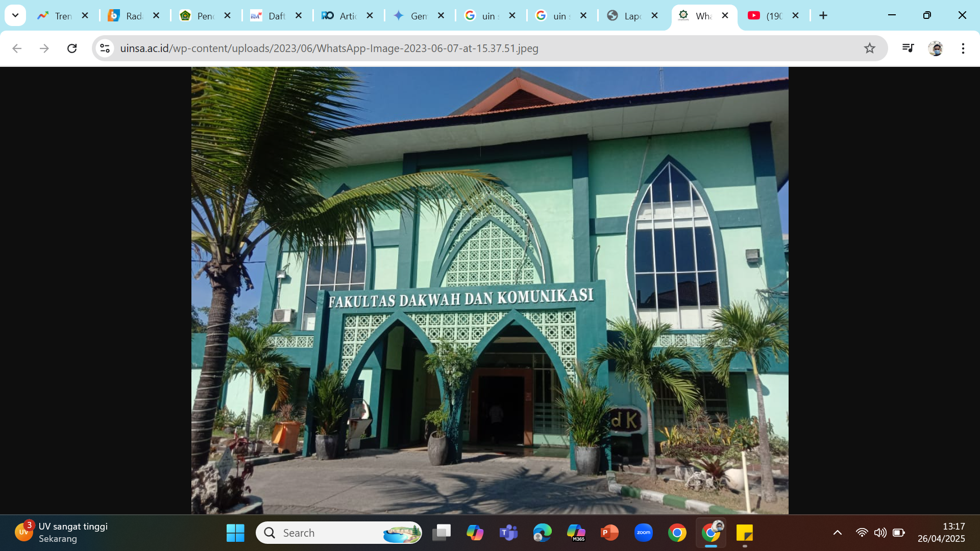Open PowerPoint from the taskbar
980x551 pixels.
pyautogui.click(x=610, y=532)
